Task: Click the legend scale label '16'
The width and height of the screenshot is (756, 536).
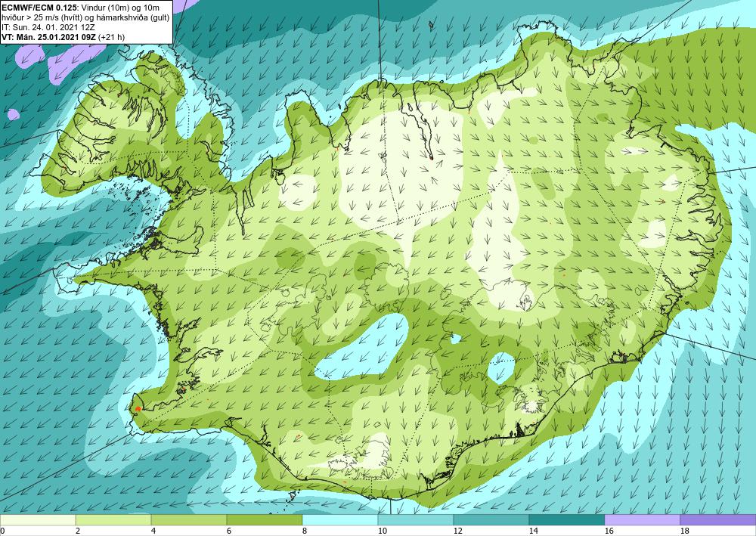Action: [609, 531]
